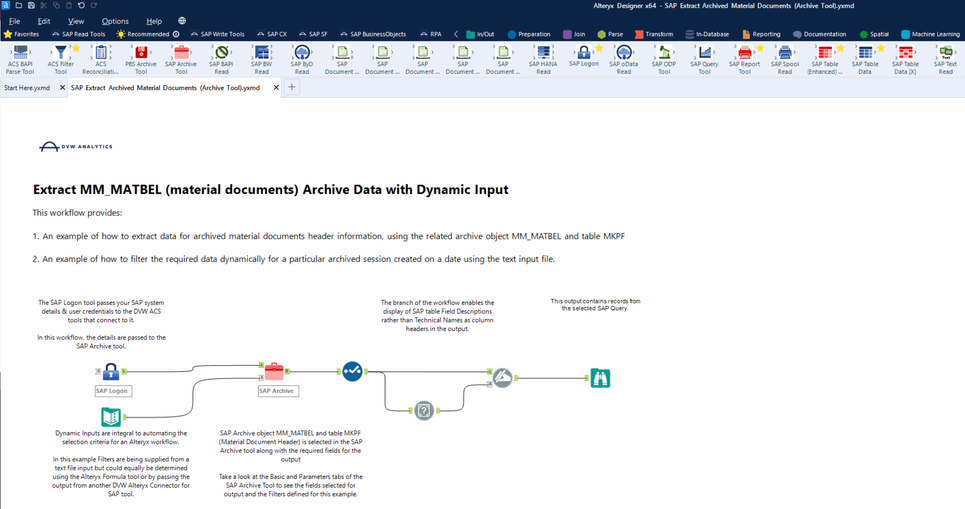Screen dimensions: 965x509
Task: Open the SAP SF tool category
Action: click(x=313, y=34)
